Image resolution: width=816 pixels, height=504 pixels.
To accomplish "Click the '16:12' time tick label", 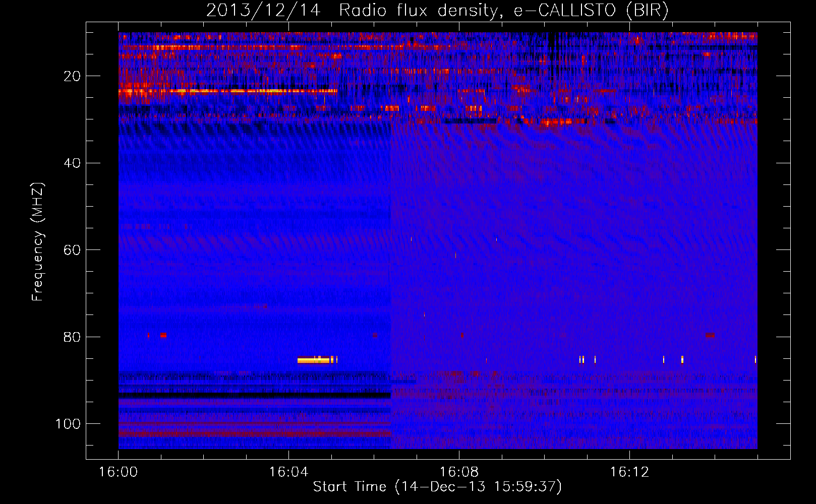I will (x=629, y=472).
